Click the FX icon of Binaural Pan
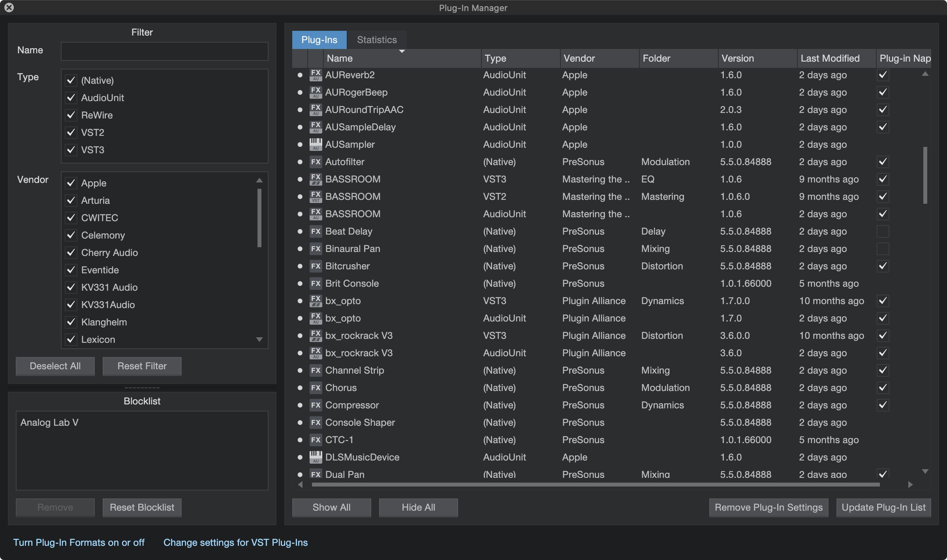The image size is (947, 560). [316, 249]
